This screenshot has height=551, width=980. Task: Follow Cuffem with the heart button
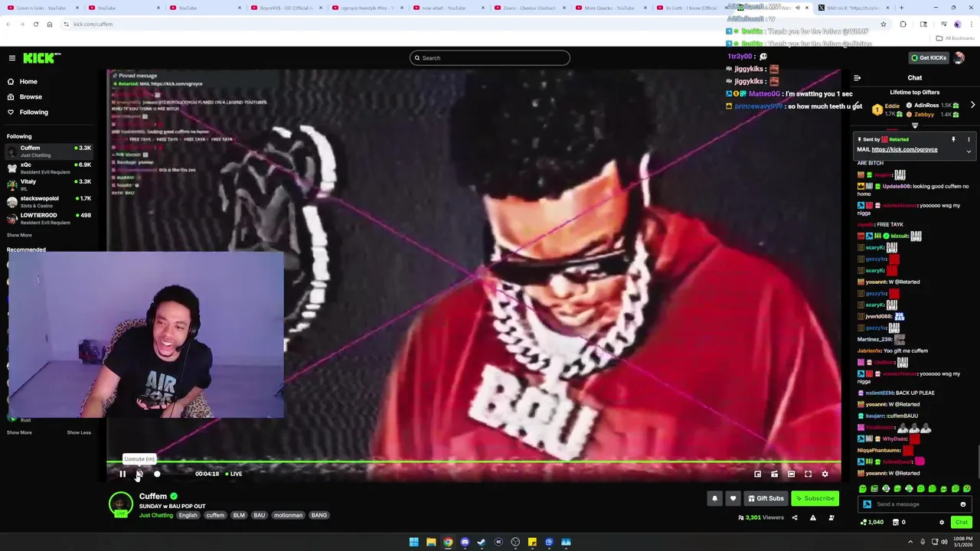(733, 498)
